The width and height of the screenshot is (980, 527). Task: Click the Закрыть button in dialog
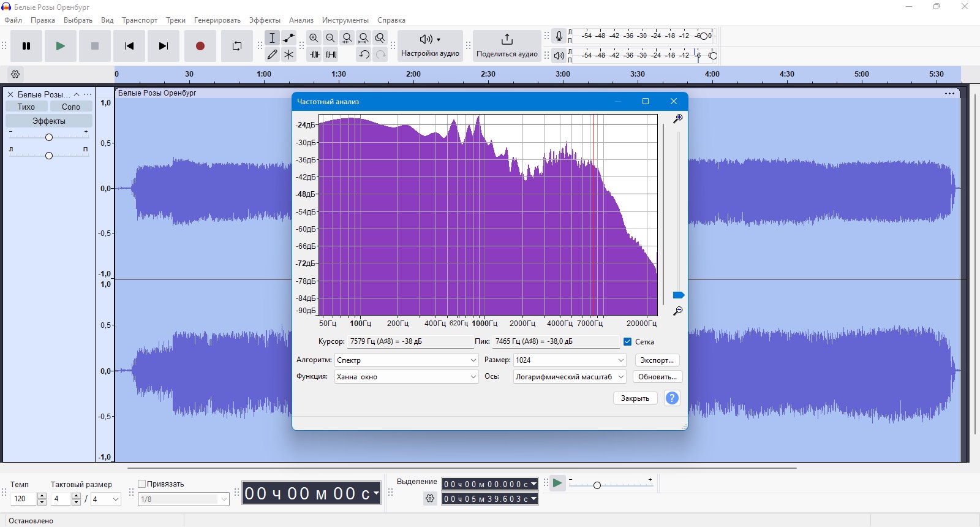tap(635, 398)
